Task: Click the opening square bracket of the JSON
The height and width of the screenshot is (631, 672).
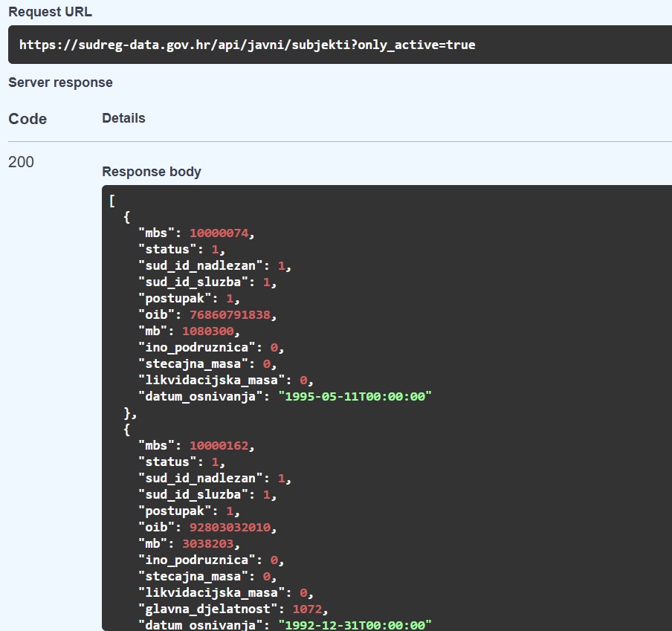Action: (112, 201)
